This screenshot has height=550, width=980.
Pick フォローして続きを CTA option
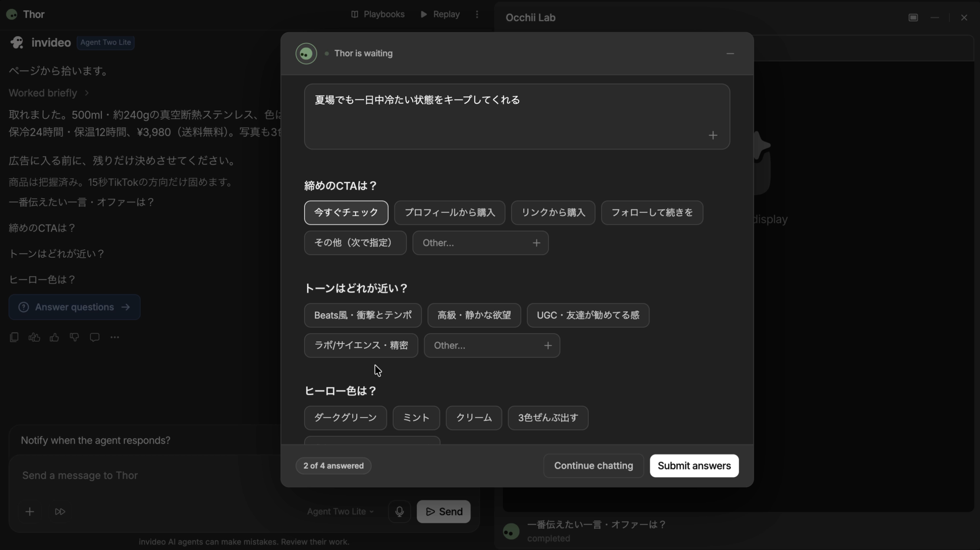coord(652,213)
